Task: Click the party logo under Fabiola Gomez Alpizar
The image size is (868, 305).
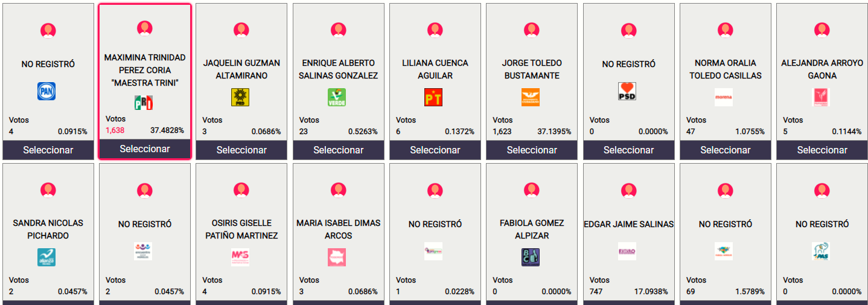Action: (531, 257)
